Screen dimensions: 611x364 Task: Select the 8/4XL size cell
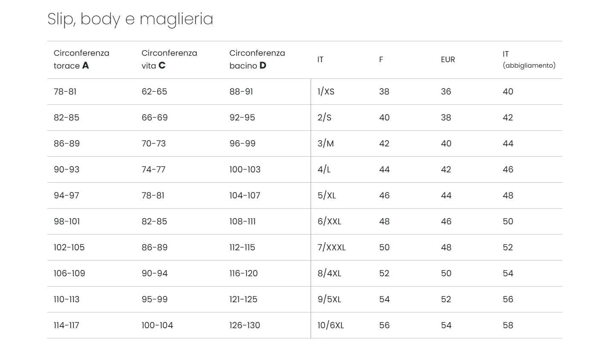[x=329, y=273]
